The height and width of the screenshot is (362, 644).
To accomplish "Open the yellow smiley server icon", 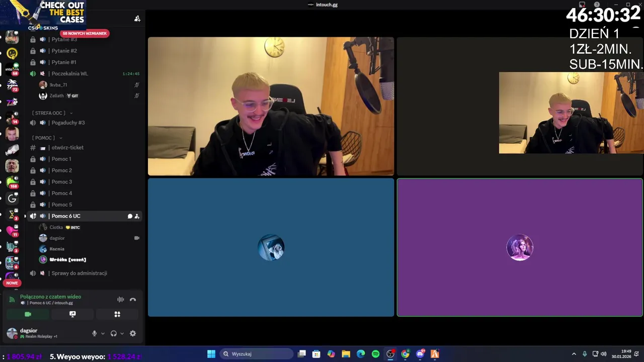I will click(x=12, y=53).
